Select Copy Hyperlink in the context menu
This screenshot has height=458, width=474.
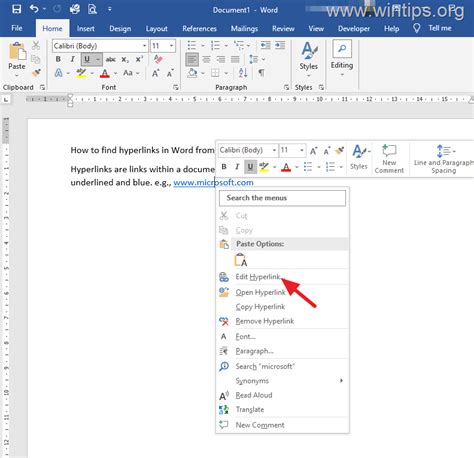[282, 307]
